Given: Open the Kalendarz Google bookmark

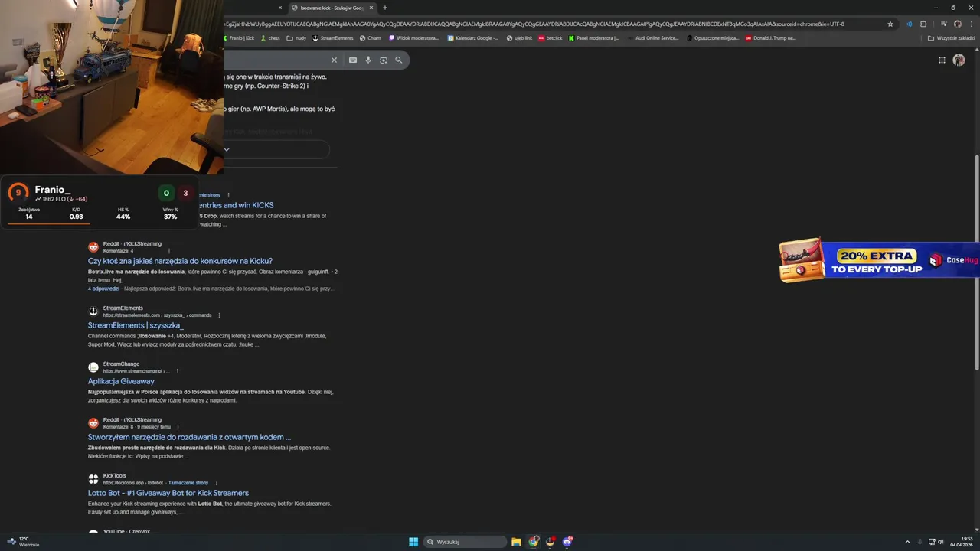Looking at the screenshot, I should tap(473, 37).
